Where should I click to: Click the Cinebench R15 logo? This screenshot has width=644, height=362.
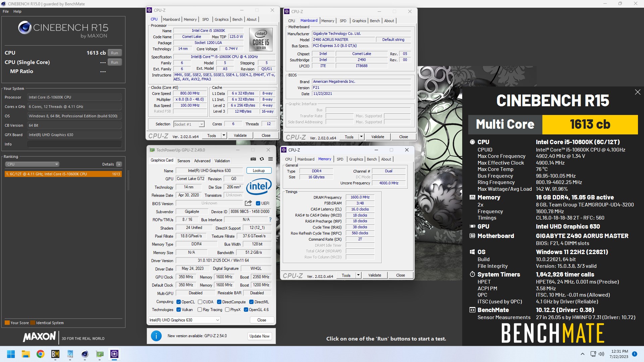click(63, 29)
